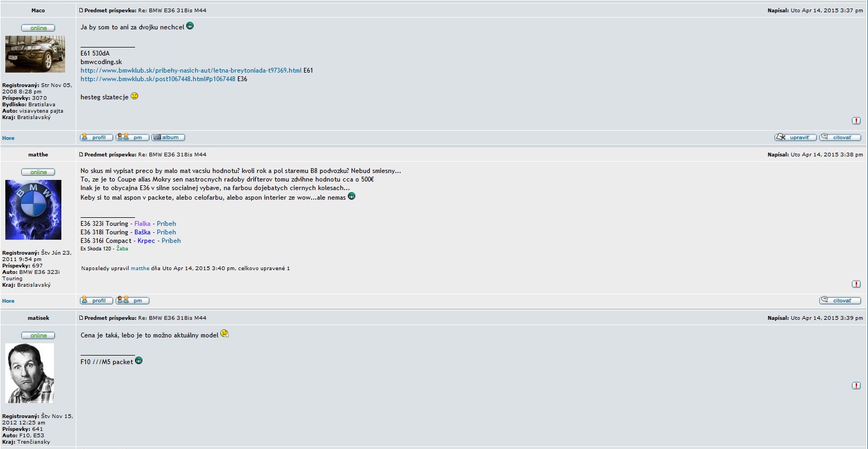868x449 pixels.
Task: Open the post icon beside matthe's subject line
Action: pyautogui.click(x=81, y=154)
